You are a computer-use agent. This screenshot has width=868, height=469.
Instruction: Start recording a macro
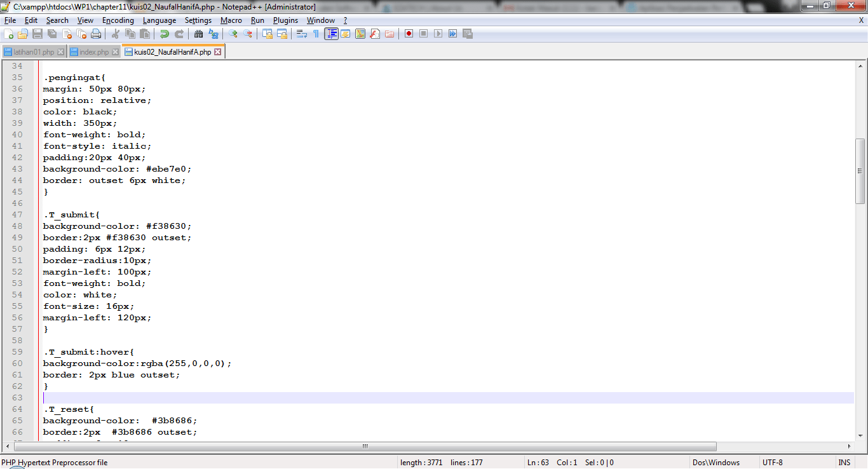(409, 34)
